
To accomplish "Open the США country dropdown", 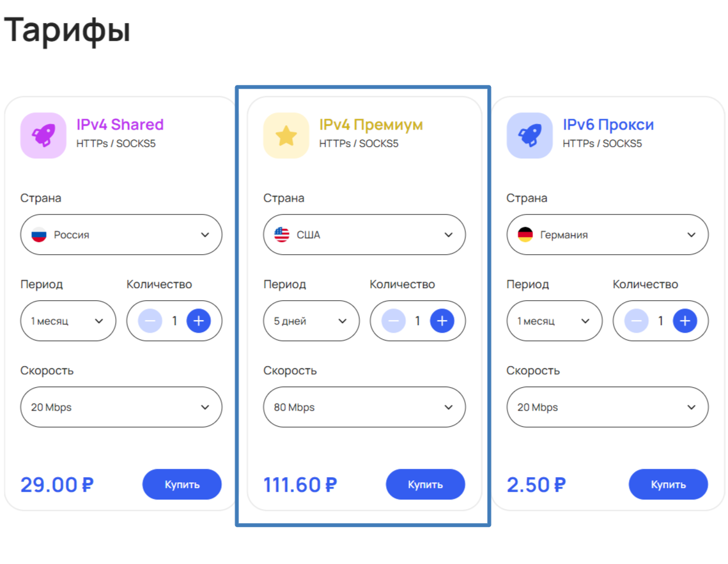I will [364, 234].
